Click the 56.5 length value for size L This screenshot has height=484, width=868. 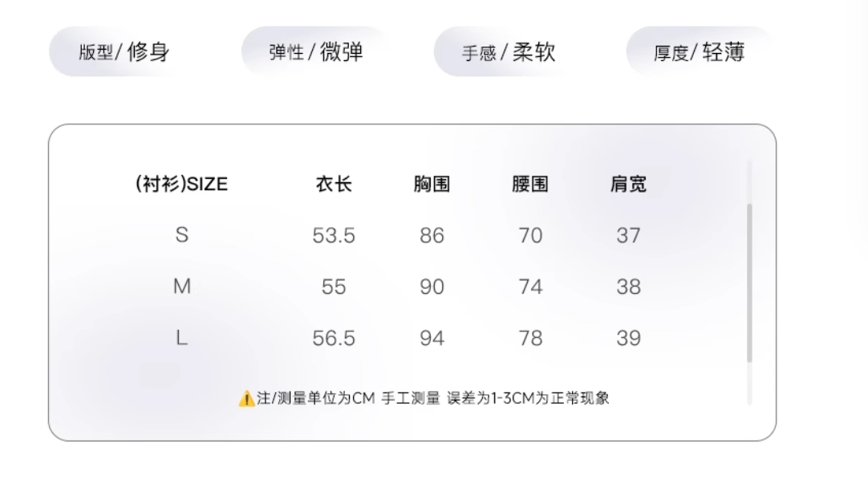334,339
